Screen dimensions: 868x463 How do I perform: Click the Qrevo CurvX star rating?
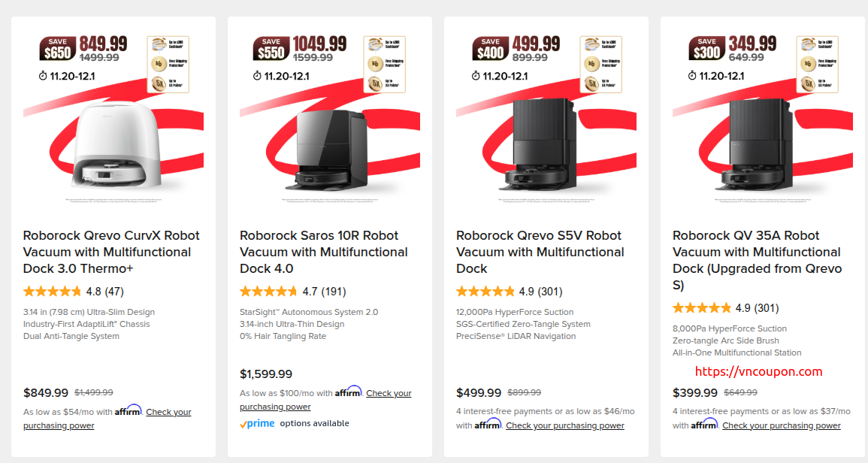coord(53,292)
